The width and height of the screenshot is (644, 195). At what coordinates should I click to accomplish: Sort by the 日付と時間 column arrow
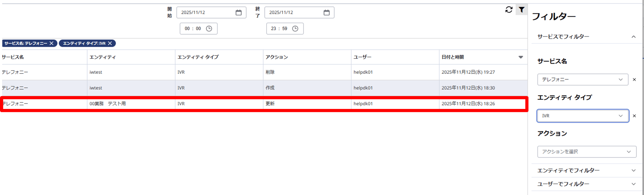tap(520, 57)
